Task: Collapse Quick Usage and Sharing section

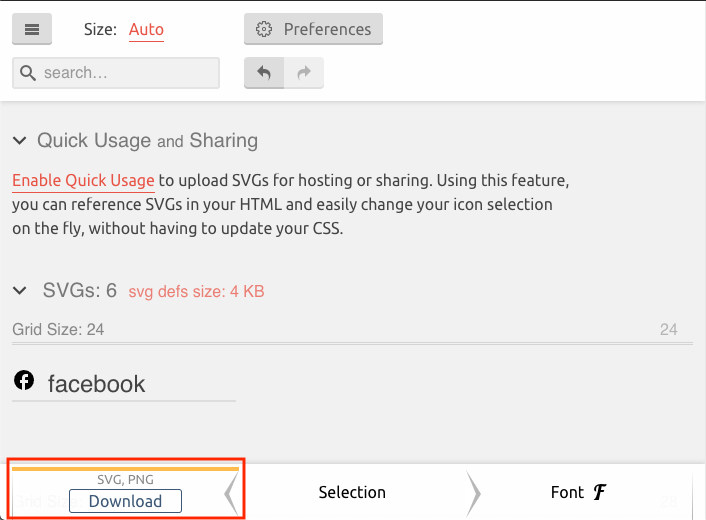Action: tap(20, 140)
